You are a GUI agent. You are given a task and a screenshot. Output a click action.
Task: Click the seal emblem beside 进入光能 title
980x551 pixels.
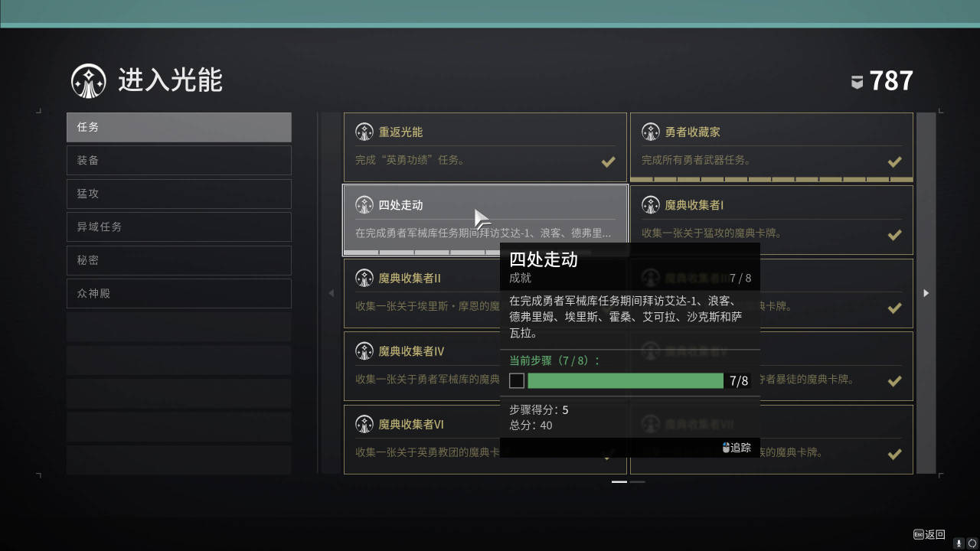pos(89,80)
